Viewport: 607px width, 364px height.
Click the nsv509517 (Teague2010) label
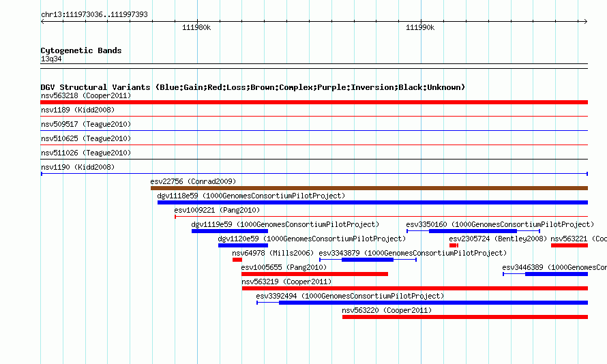86,124
